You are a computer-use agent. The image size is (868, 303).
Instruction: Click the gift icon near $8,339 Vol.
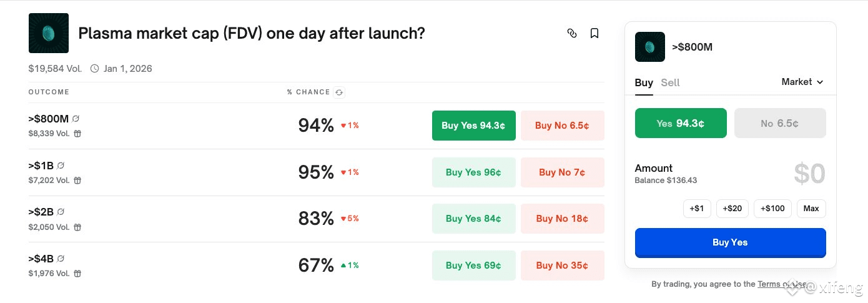pyautogui.click(x=77, y=133)
